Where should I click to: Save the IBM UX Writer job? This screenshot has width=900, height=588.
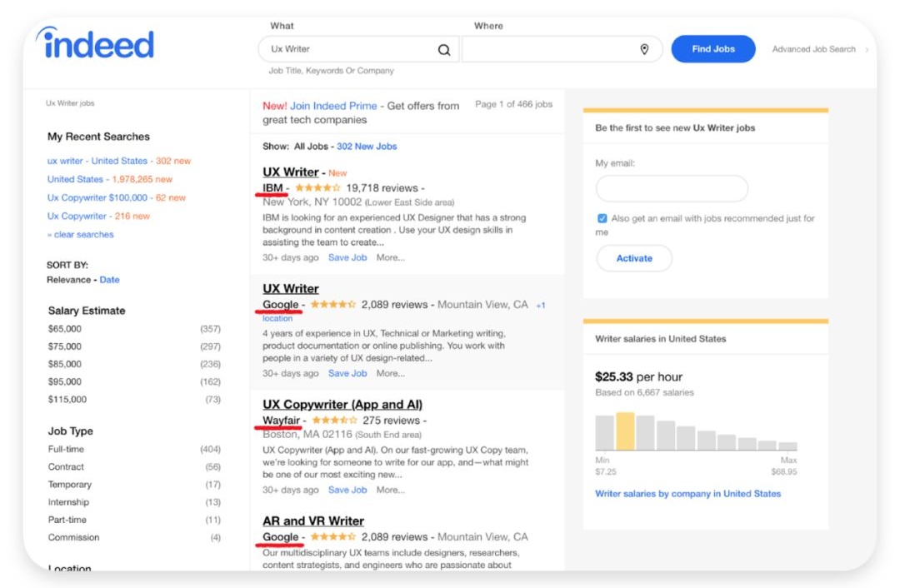(347, 258)
